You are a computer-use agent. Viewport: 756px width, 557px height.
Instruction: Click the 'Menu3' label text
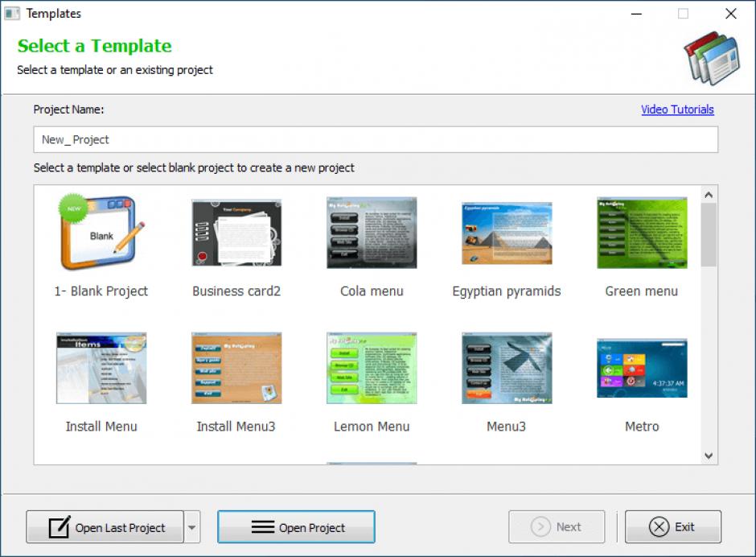click(506, 426)
